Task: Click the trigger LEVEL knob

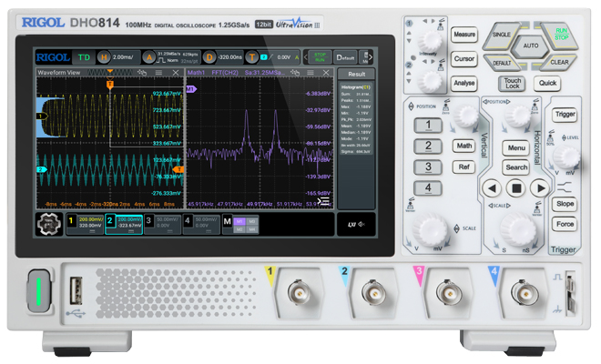Action: coord(566,157)
